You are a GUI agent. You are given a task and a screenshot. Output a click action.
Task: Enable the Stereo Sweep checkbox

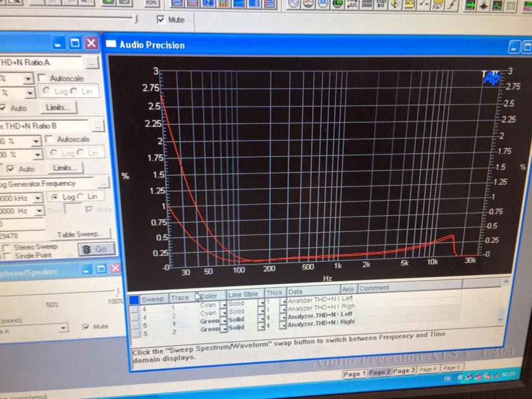click(7, 247)
